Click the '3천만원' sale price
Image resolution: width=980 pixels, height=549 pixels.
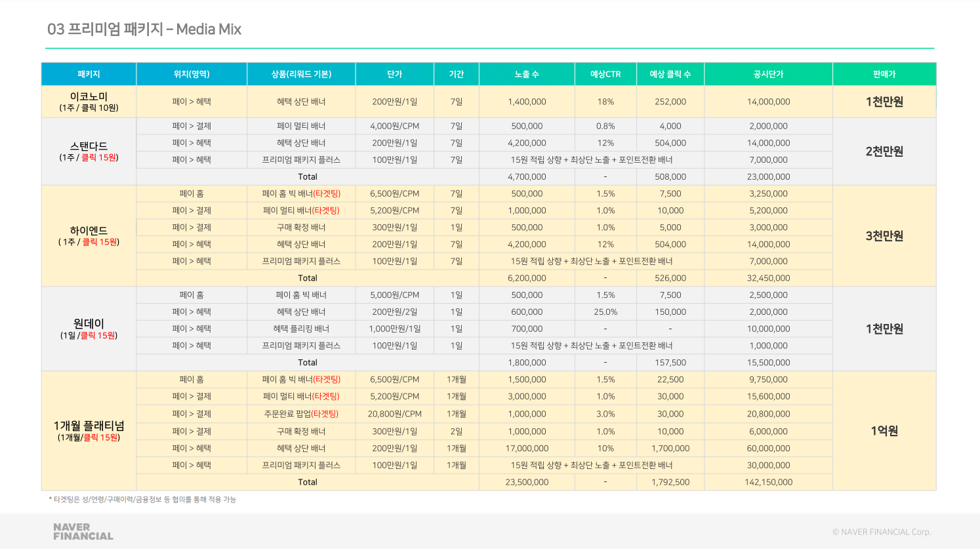coord(884,236)
